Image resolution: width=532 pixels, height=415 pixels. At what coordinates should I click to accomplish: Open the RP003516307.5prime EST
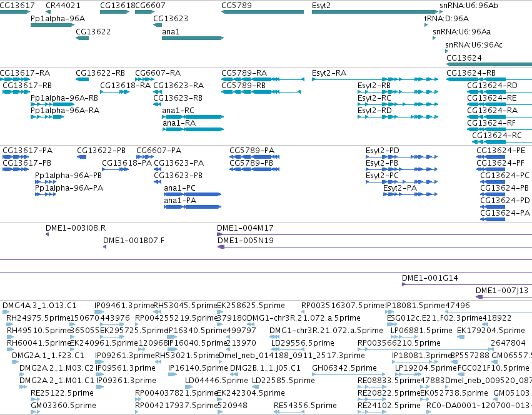pos(303,312)
